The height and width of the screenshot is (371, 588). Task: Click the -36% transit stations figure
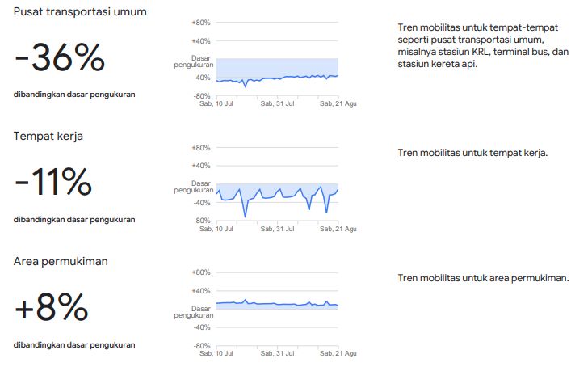click(x=60, y=57)
